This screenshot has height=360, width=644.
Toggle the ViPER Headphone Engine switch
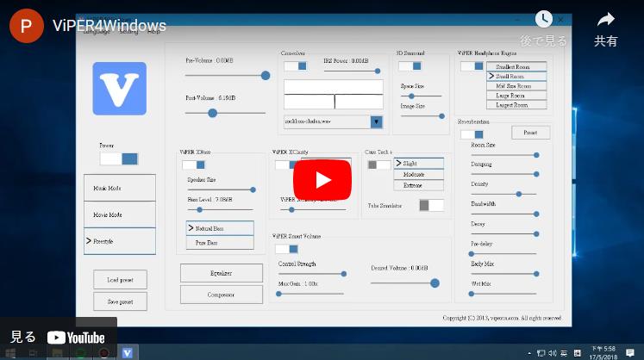coord(472,66)
